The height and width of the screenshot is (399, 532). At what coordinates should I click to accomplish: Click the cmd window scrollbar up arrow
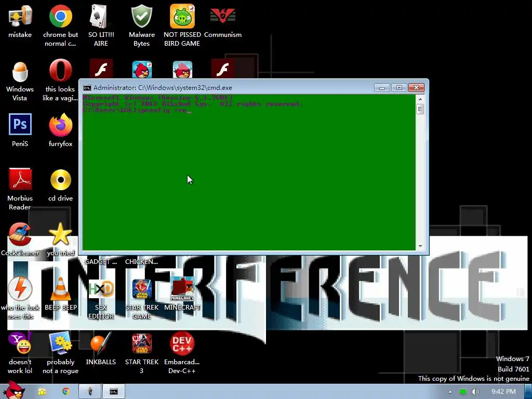click(420, 99)
